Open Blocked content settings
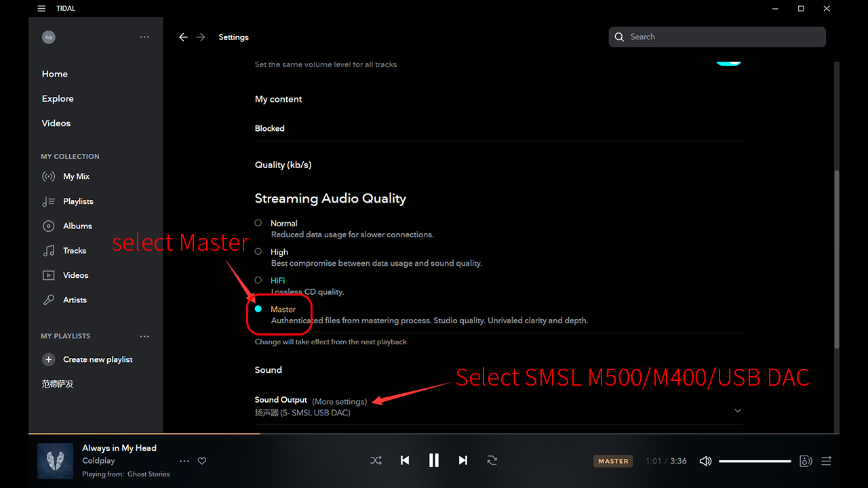Image resolution: width=868 pixels, height=488 pixels. tap(270, 128)
